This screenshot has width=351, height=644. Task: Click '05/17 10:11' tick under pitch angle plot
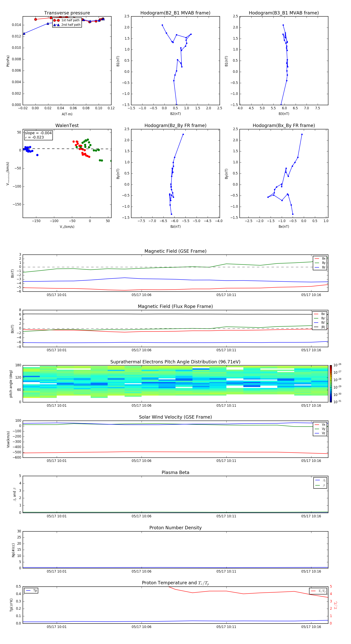(226, 406)
